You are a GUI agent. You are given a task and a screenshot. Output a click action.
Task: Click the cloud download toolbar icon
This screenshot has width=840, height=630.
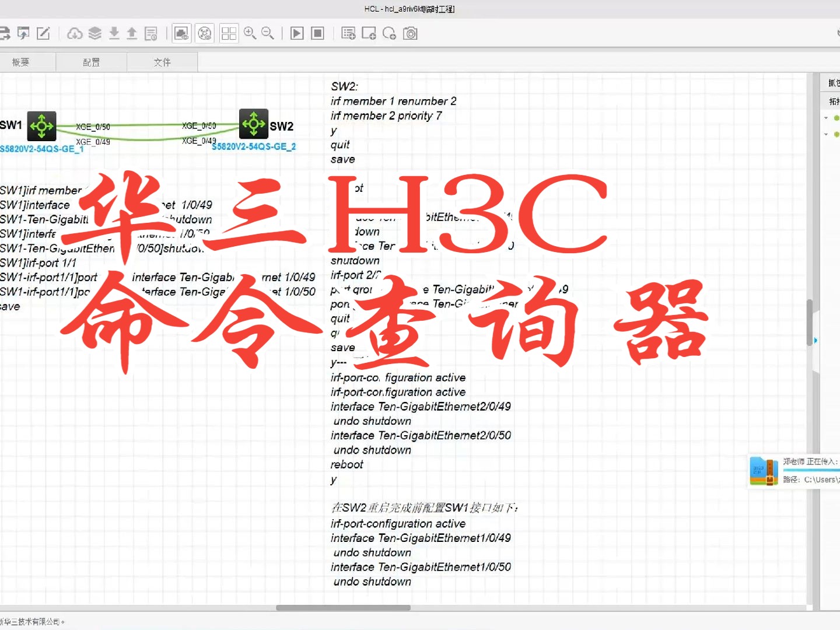click(75, 33)
